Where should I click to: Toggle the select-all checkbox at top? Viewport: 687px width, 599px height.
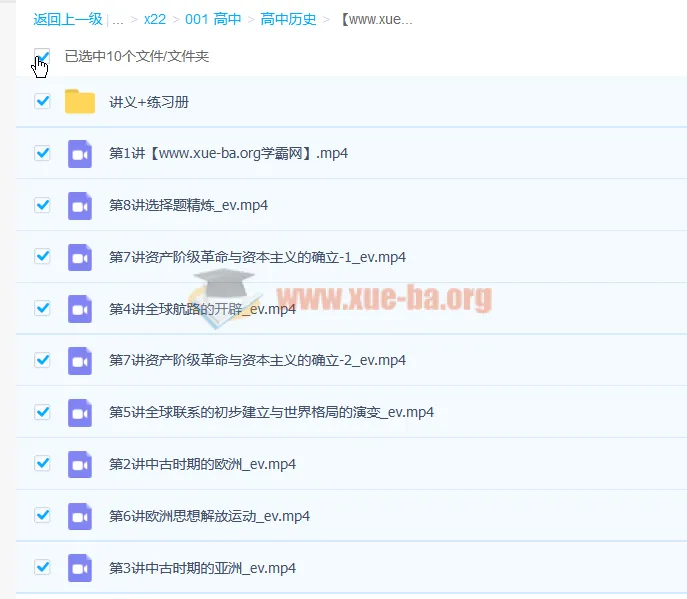(x=42, y=56)
